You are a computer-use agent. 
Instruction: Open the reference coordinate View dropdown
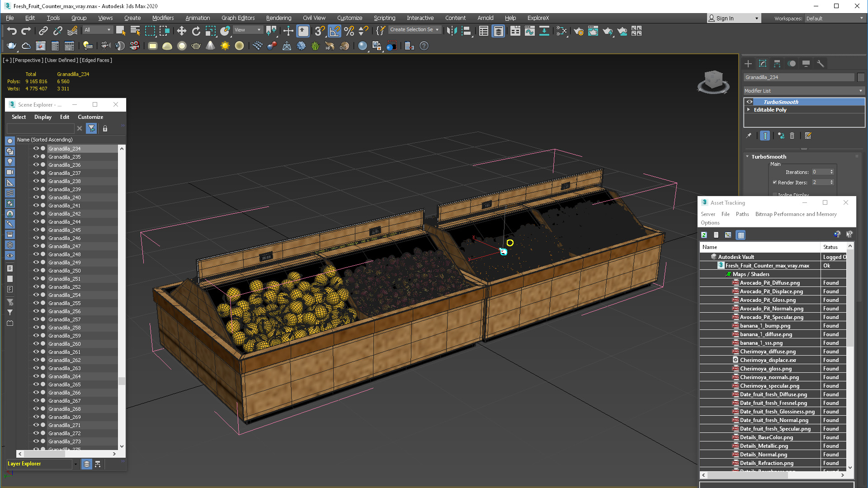248,30
